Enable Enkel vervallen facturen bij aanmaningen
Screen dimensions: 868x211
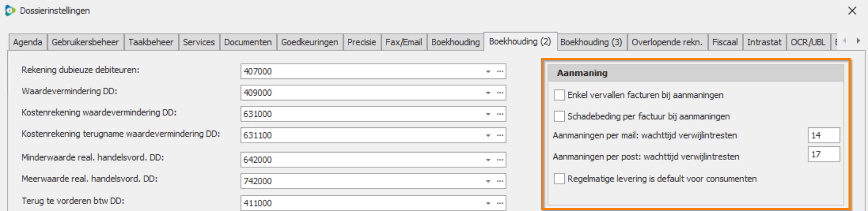(560, 95)
